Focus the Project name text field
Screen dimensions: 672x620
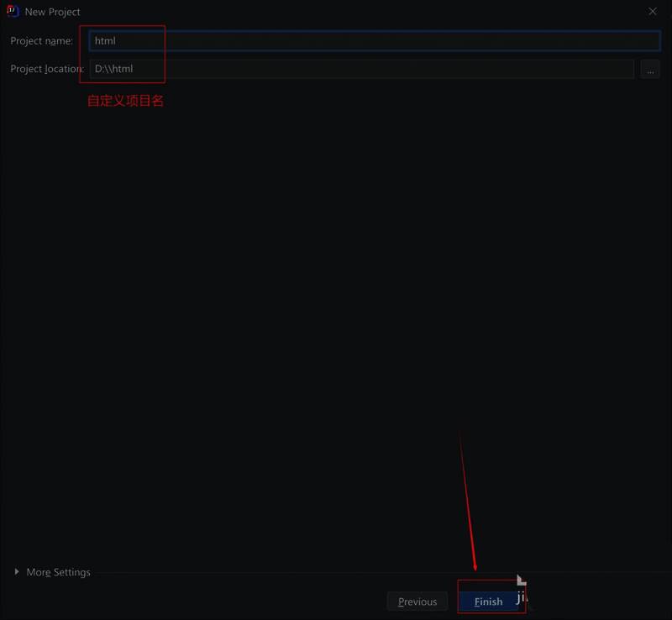tap(374, 40)
